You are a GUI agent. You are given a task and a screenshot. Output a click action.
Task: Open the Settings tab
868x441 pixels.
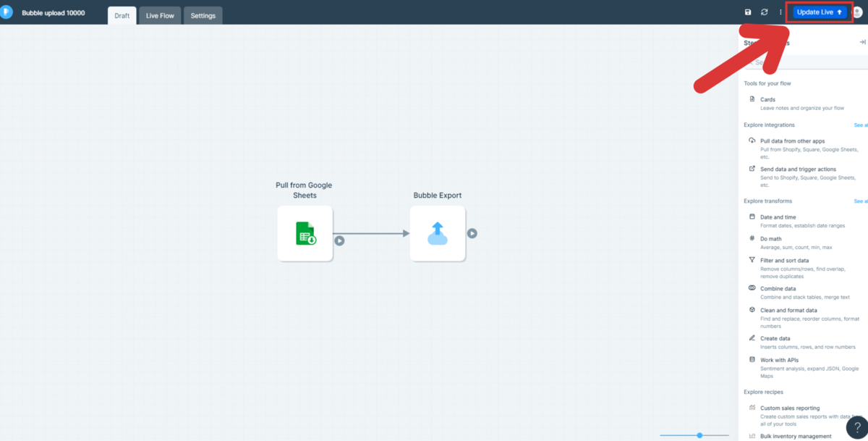click(x=203, y=15)
